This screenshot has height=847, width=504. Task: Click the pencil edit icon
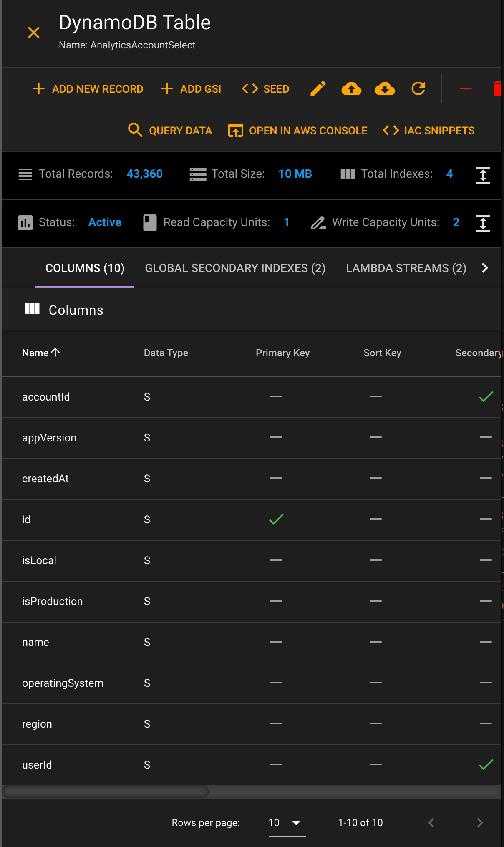pyautogui.click(x=318, y=89)
